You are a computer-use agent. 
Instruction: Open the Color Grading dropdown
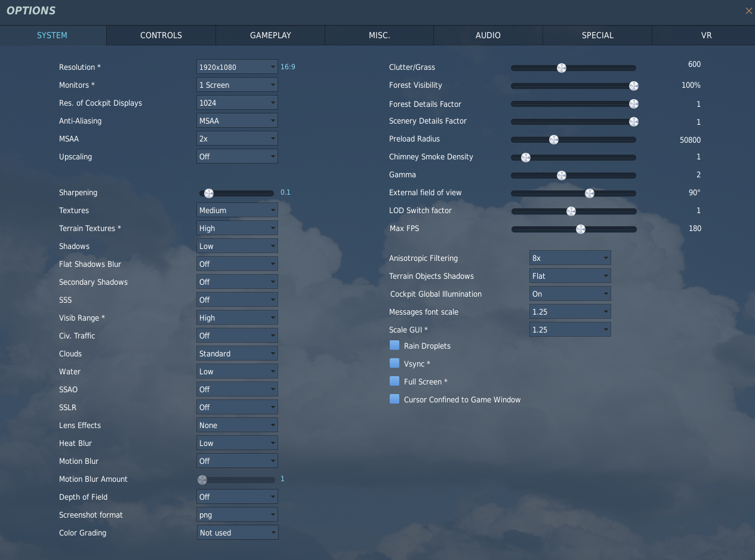coord(237,533)
